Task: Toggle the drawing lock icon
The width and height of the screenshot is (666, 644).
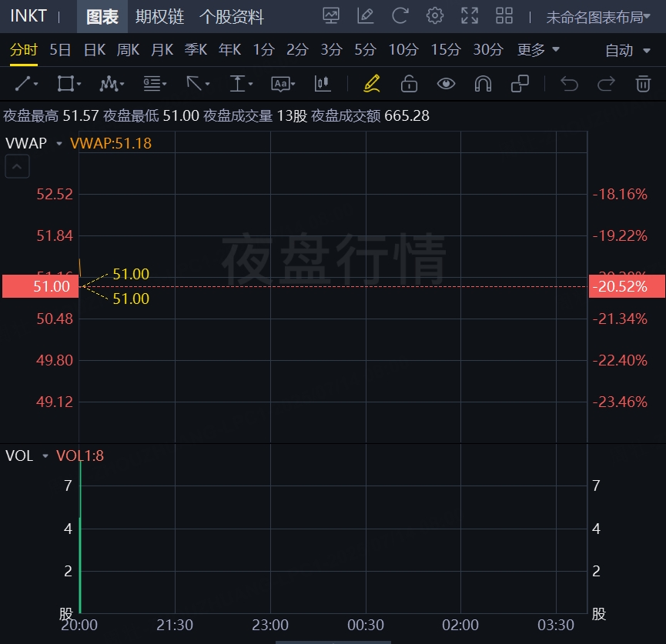Action: point(409,83)
